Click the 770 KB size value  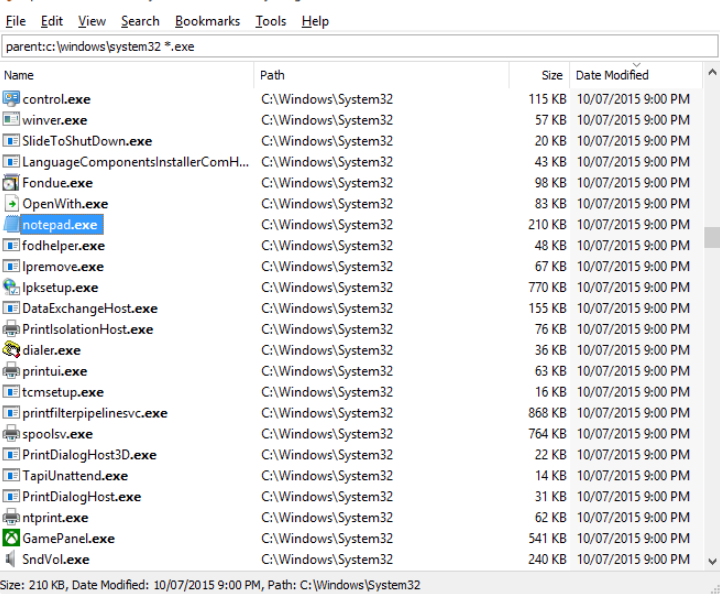(547, 287)
